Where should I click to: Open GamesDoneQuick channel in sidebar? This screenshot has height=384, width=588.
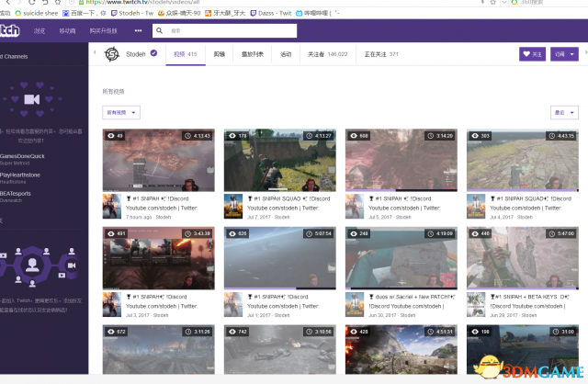tap(22, 156)
